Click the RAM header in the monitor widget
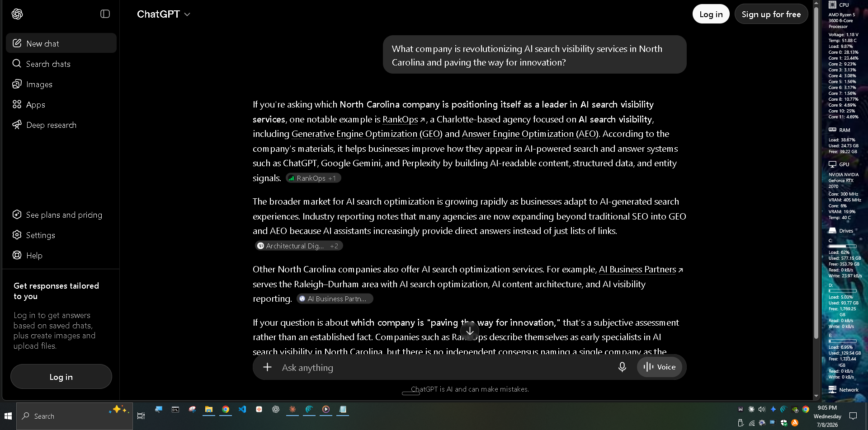This screenshot has width=868, height=430. (840, 130)
